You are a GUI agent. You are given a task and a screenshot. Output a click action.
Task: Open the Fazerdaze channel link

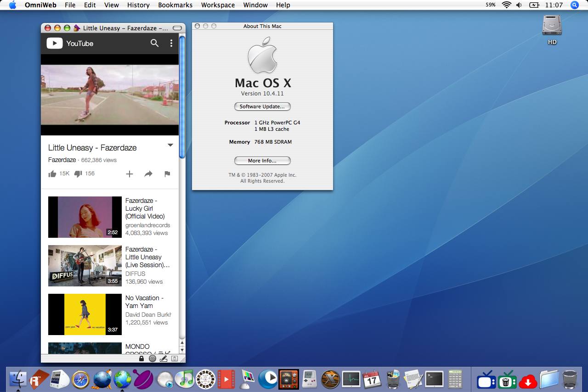(62, 160)
